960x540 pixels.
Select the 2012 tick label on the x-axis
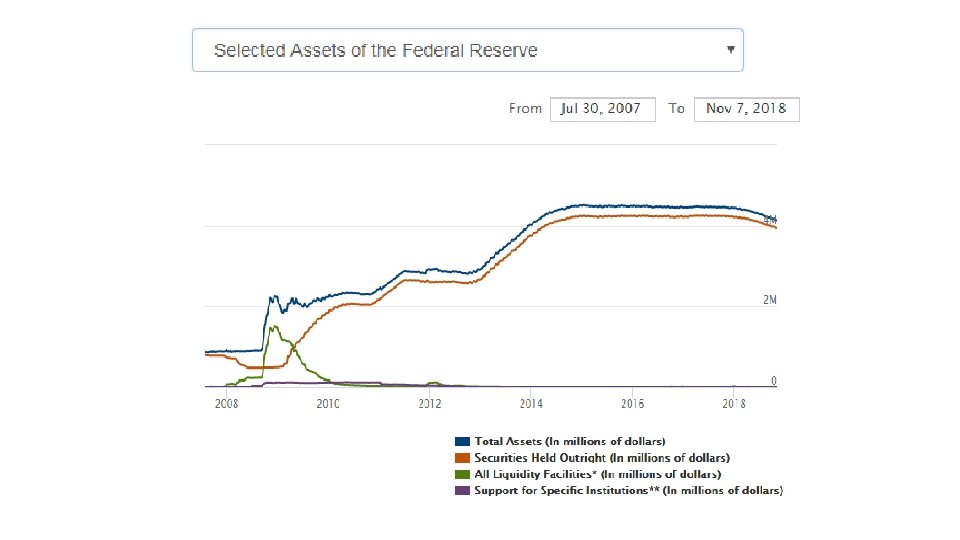[x=429, y=403]
